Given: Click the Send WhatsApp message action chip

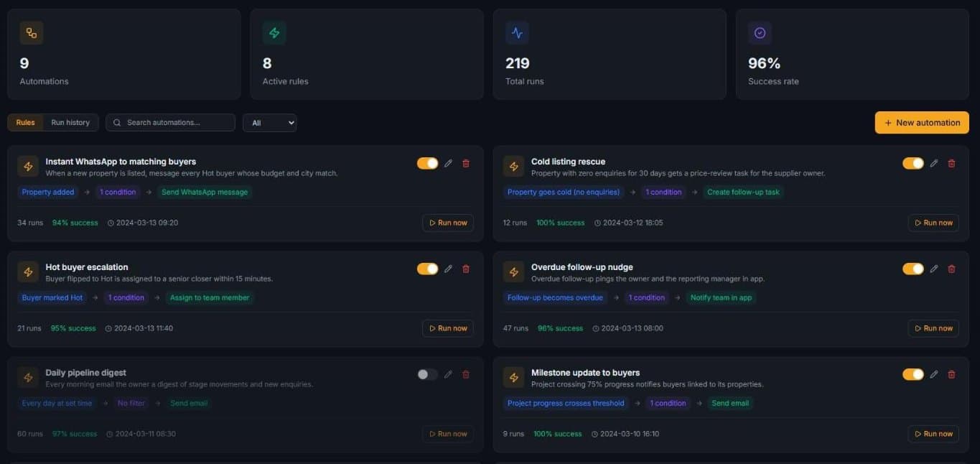Looking at the screenshot, I should [x=205, y=192].
